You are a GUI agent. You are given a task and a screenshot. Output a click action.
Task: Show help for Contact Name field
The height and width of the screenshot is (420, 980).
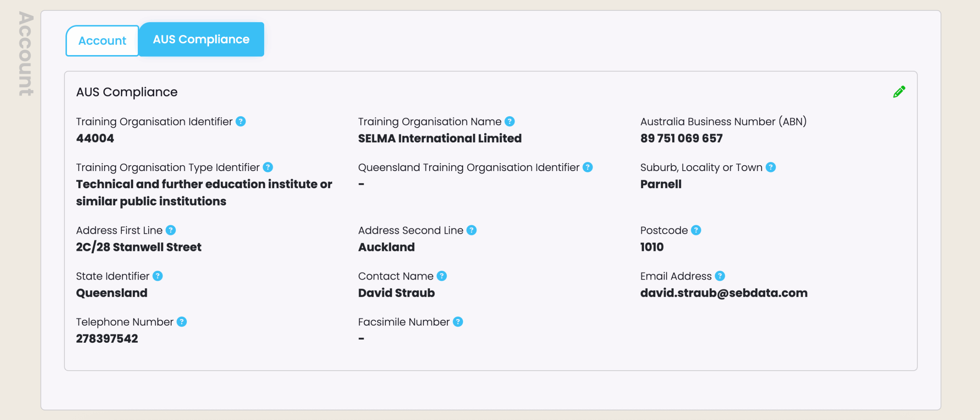(442, 276)
